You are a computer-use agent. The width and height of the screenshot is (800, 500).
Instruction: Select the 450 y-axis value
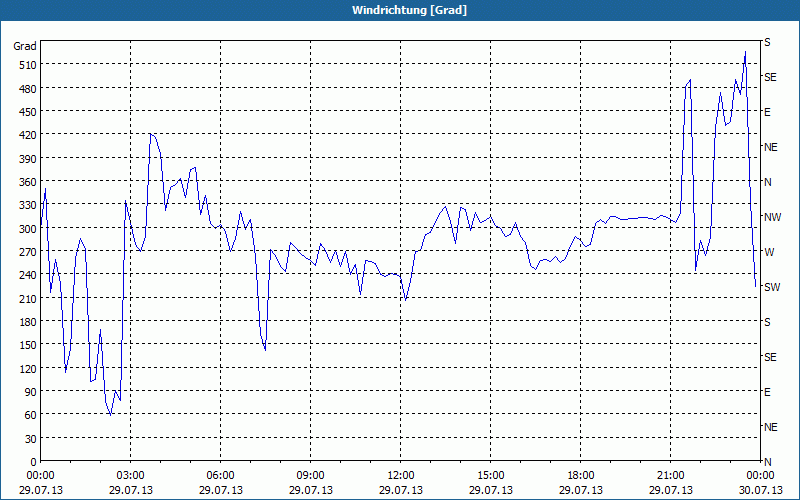tap(28, 112)
